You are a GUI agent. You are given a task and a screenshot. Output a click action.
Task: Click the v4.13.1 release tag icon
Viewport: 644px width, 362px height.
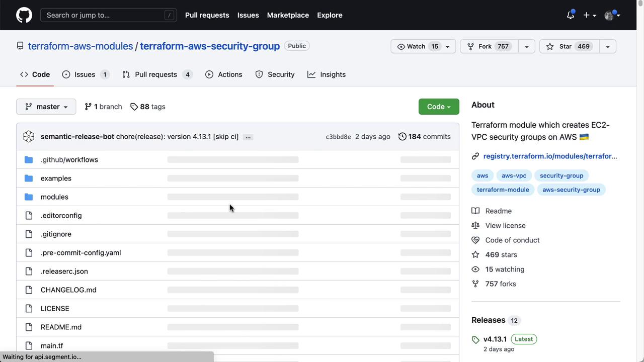point(475,340)
